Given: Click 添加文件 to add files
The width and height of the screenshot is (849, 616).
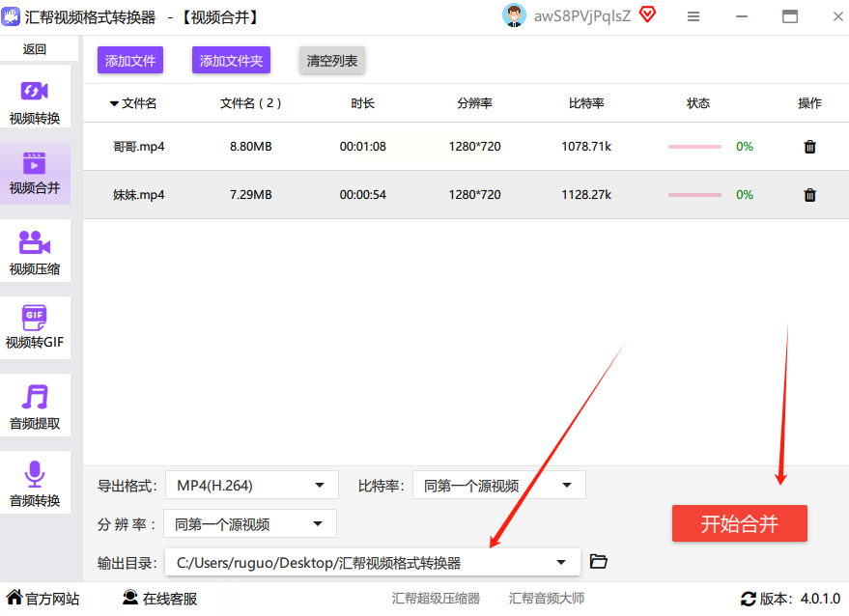Looking at the screenshot, I should (130, 60).
